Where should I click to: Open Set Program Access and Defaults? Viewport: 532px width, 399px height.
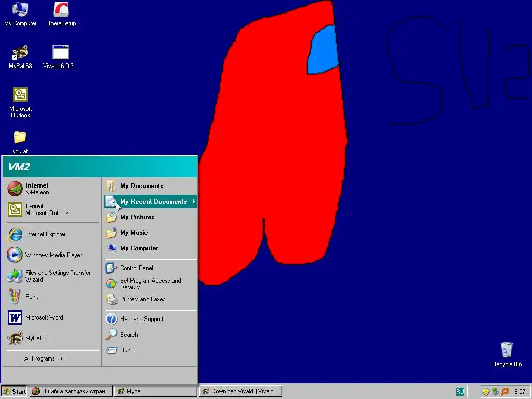150,284
